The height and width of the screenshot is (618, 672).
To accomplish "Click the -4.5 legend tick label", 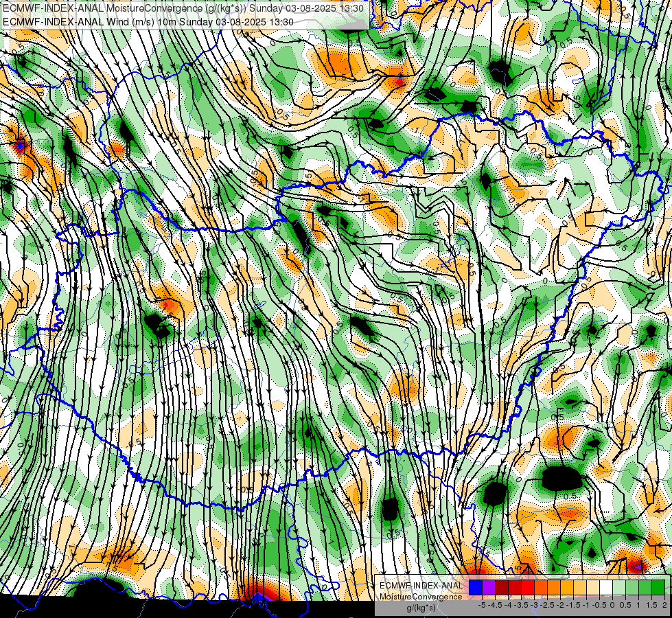I will coord(496,605).
